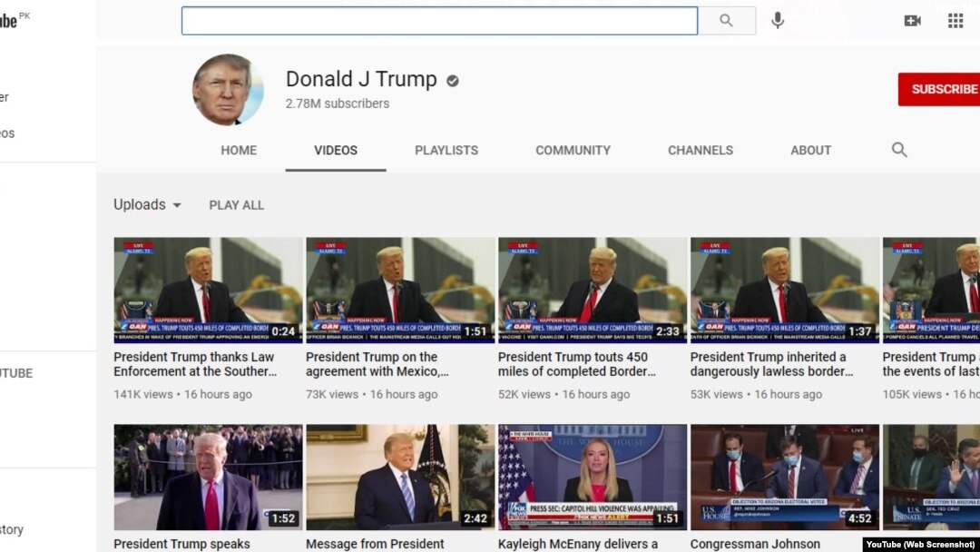Click '73K views • 16 hours ago' text
Viewport: 980px width, 552px height.
point(372,394)
